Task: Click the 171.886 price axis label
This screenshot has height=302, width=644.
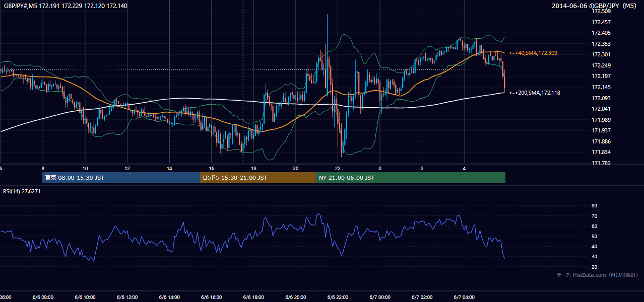Action: 602,141
